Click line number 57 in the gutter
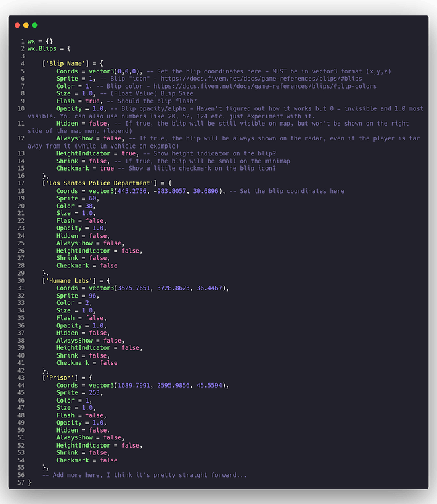 click(x=21, y=482)
